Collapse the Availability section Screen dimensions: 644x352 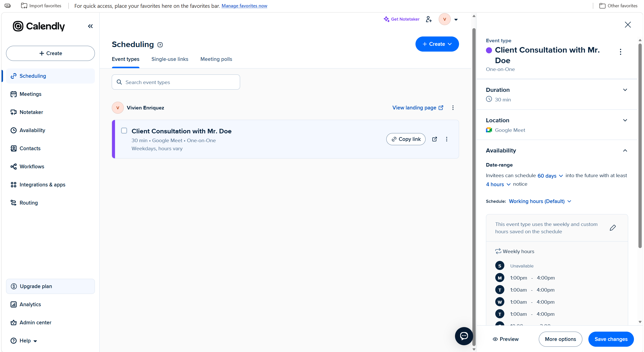[x=625, y=150]
